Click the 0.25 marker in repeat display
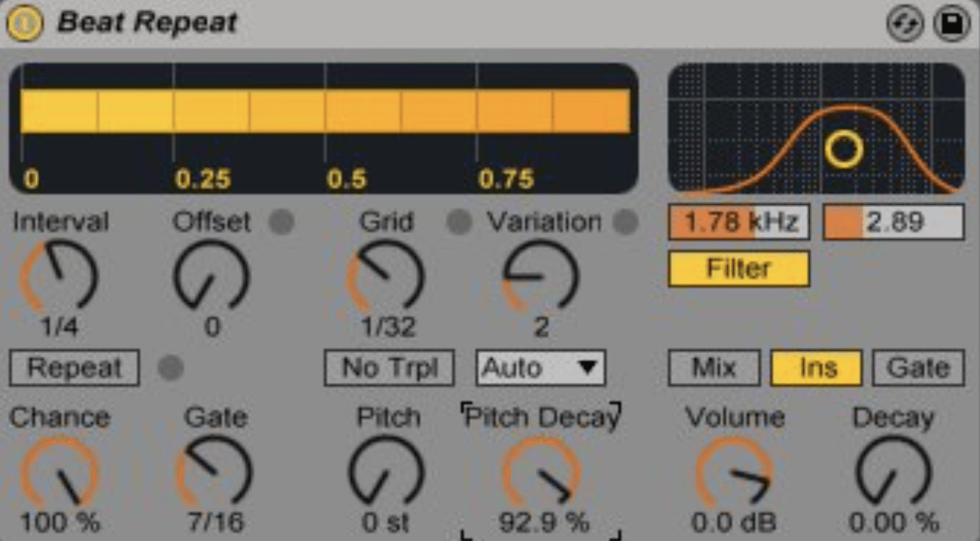Viewport: 980px width, 541px height. (203, 179)
